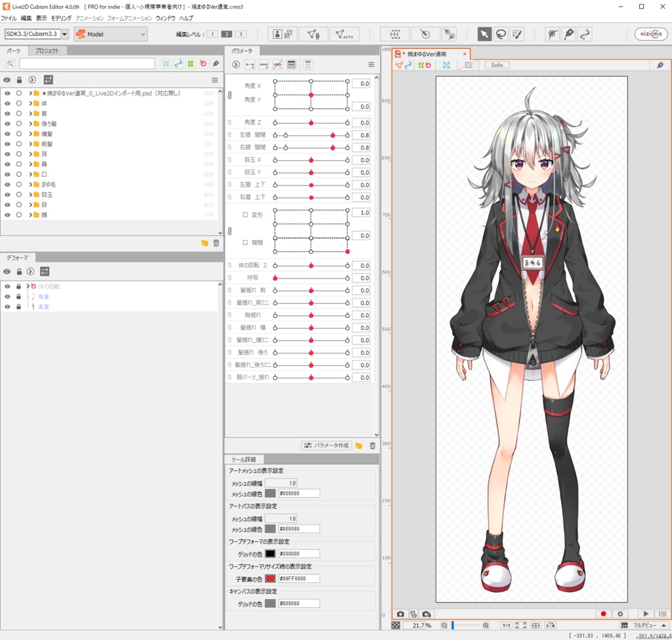672x640 pixels.
Task: Click the AUTO glue tool icon
Action: coord(343,33)
